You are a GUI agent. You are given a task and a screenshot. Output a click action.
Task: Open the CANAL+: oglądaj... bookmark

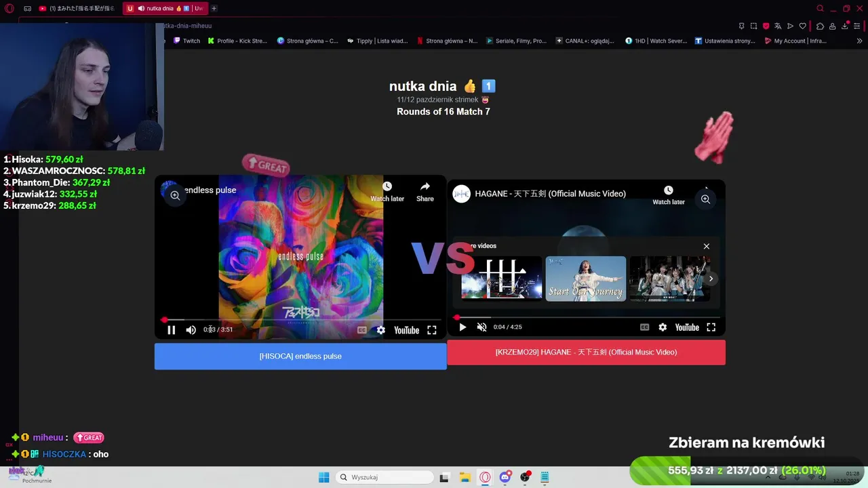click(x=585, y=41)
